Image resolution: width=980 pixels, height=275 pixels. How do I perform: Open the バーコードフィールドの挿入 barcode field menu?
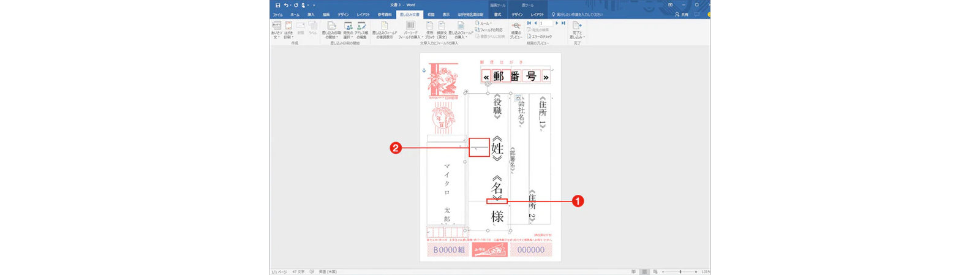tap(410, 30)
